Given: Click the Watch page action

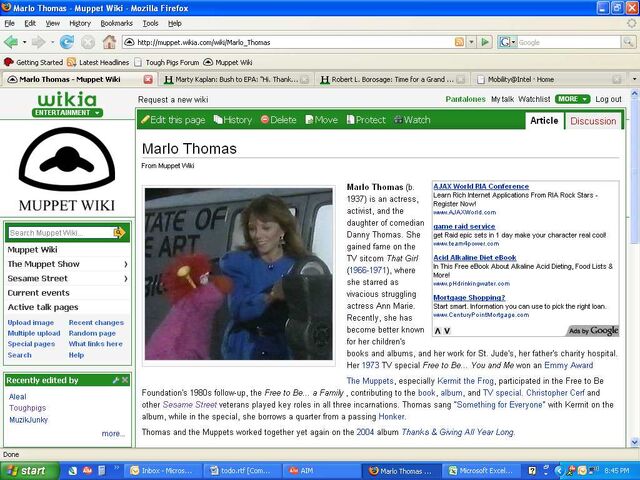Looking at the screenshot, I should click(x=412, y=120).
